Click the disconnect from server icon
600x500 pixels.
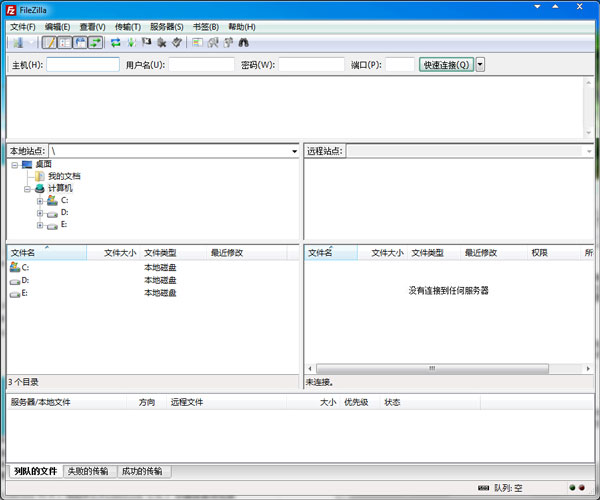pyautogui.click(x=161, y=42)
